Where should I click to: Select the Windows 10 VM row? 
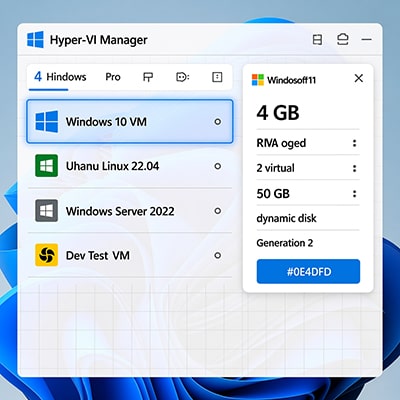pyautogui.click(x=130, y=121)
